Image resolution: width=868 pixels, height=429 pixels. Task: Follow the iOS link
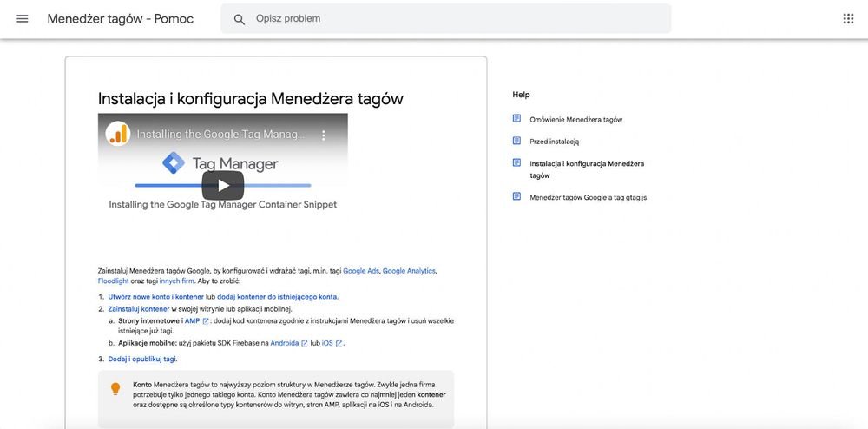(x=327, y=343)
